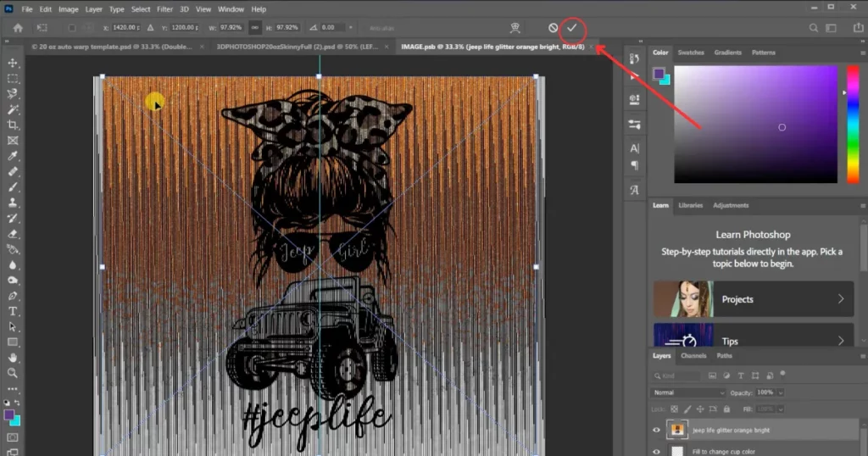Select the Brush tool
Viewport: 868px width, 456px height.
tap(13, 187)
